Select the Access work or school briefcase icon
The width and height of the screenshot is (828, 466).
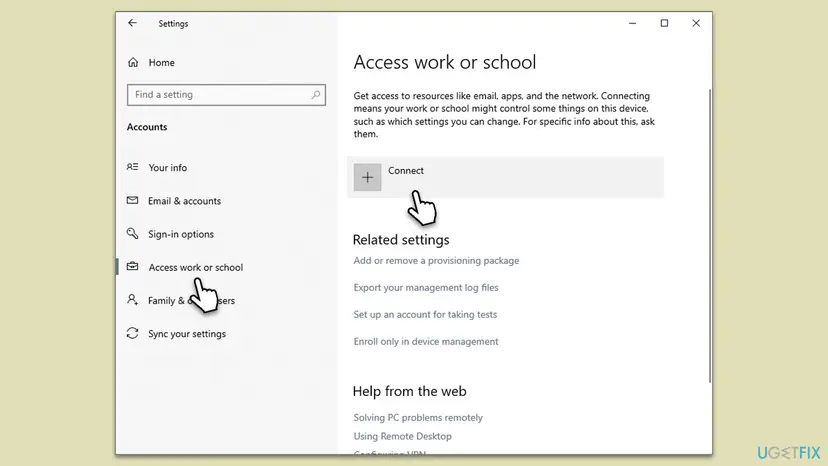pos(133,267)
